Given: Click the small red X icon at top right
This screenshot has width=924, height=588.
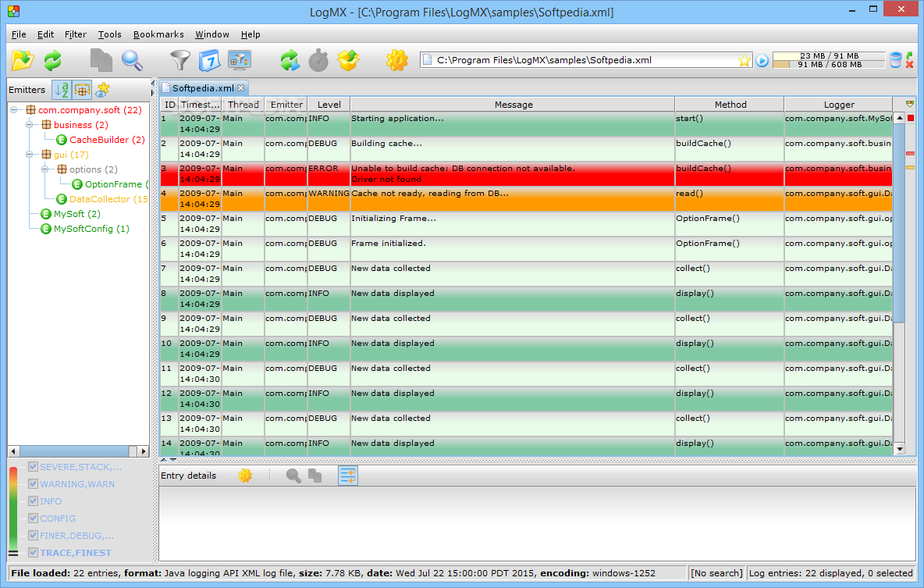Looking at the screenshot, I should click(910, 64).
